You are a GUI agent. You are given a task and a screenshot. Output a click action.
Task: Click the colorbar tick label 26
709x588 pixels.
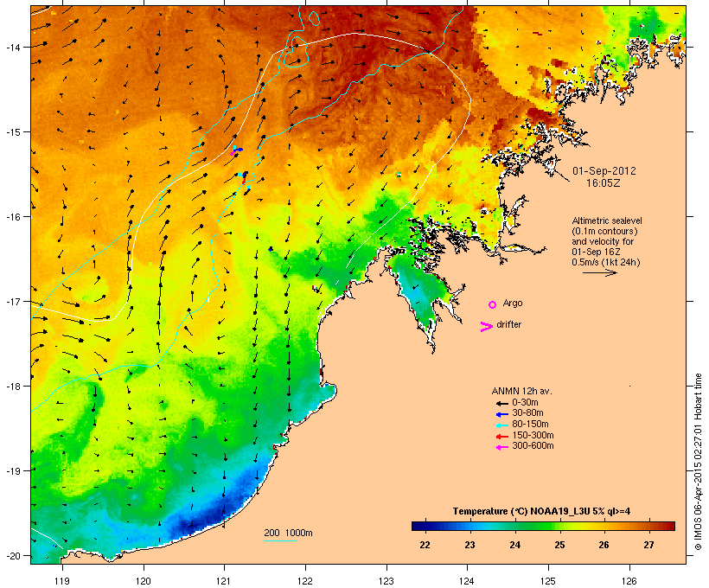pyautogui.click(x=604, y=545)
